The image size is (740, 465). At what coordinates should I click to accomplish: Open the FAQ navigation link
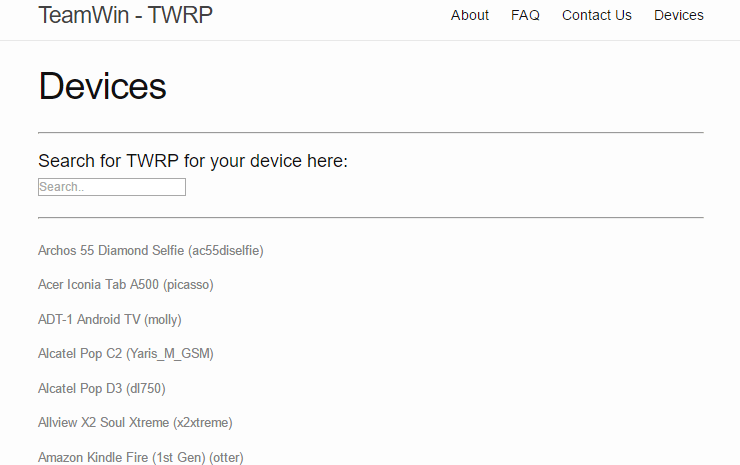pyautogui.click(x=525, y=16)
